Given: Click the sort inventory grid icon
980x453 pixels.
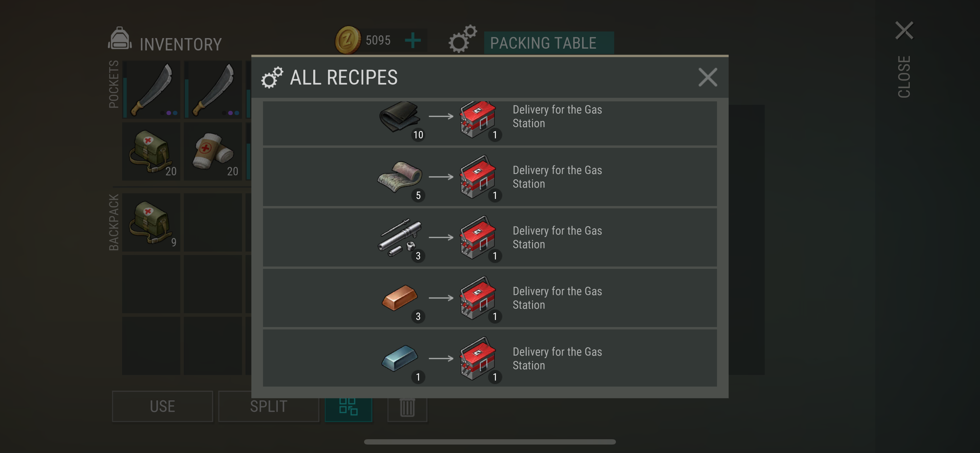Looking at the screenshot, I should click(348, 408).
